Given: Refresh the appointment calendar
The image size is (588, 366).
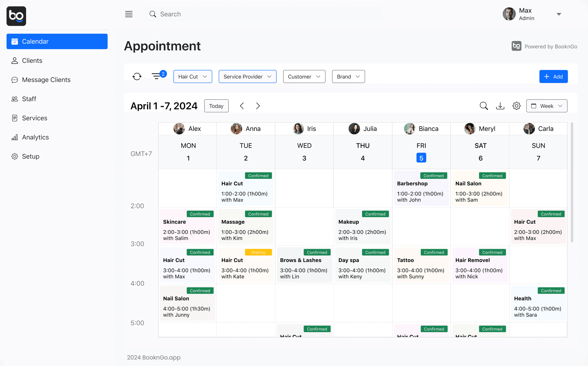Looking at the screenshot, I should tap(137, 76).
